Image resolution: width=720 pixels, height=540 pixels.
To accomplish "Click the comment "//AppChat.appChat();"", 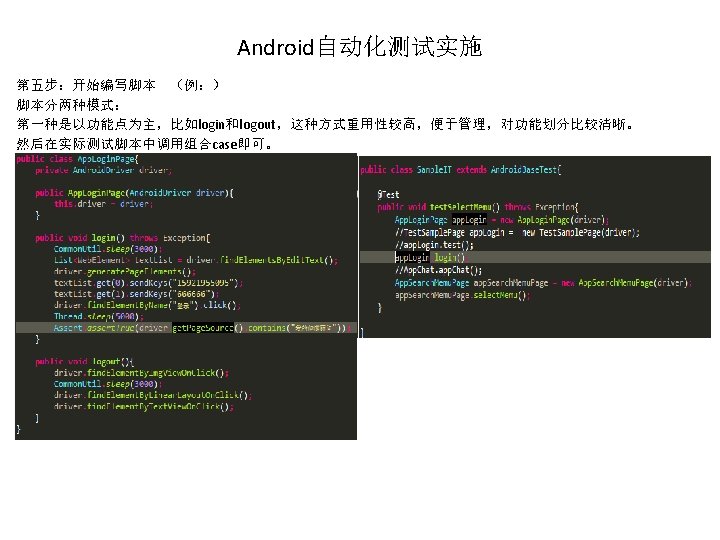I will pyautogui.click(x=439, y=270).
